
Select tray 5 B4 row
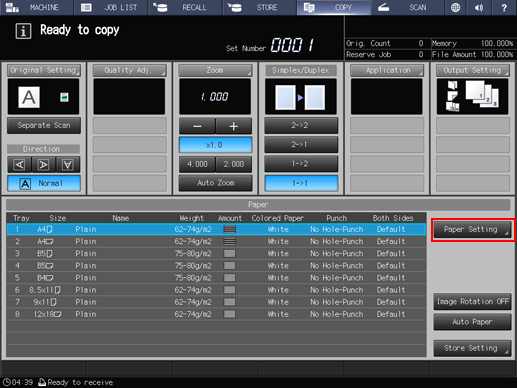coord(216,278)
